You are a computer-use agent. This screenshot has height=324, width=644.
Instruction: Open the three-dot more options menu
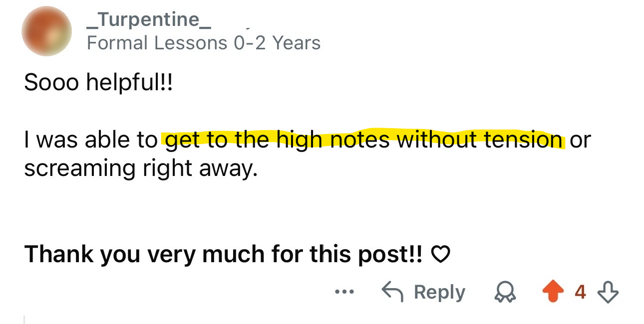coord(344,292)
